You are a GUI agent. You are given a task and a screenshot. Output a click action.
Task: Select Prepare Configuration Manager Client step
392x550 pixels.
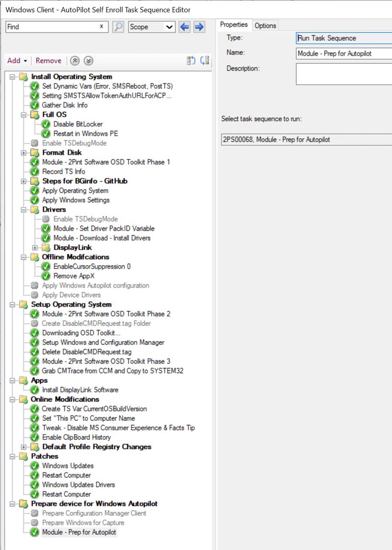coord(94,513)
